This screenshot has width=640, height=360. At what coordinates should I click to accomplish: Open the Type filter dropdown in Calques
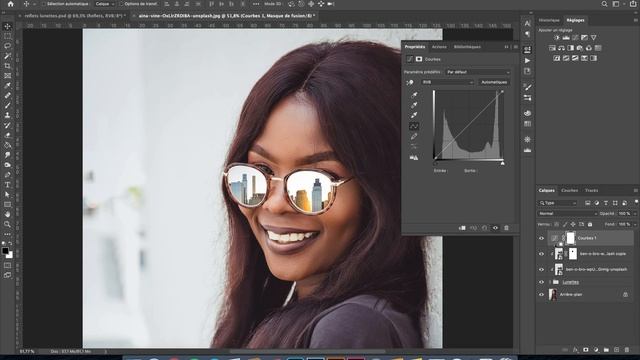[x=558, y=203]
